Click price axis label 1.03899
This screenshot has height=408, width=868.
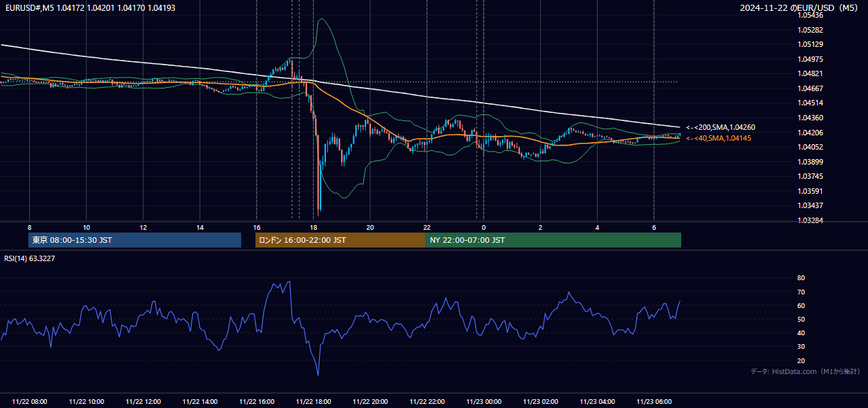(x=810, y=162)
